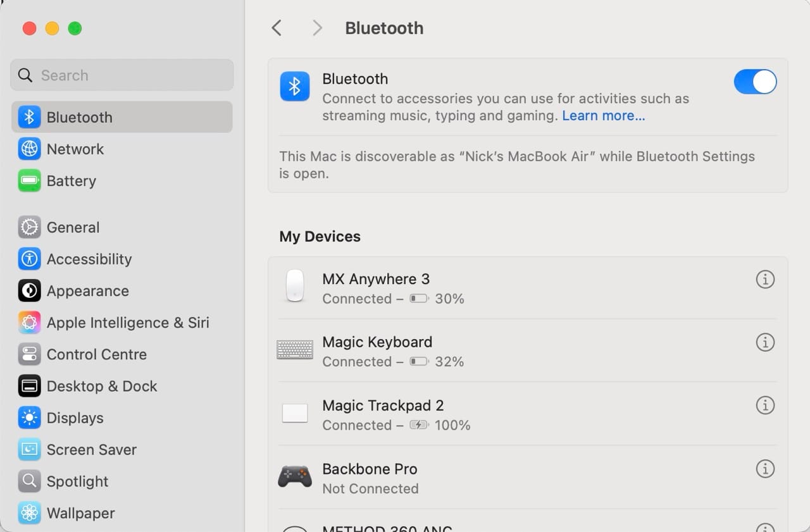This screenshot has height=532, width=810.
Task: Open the Learn more link about Bluetooth
Action: 602,115
